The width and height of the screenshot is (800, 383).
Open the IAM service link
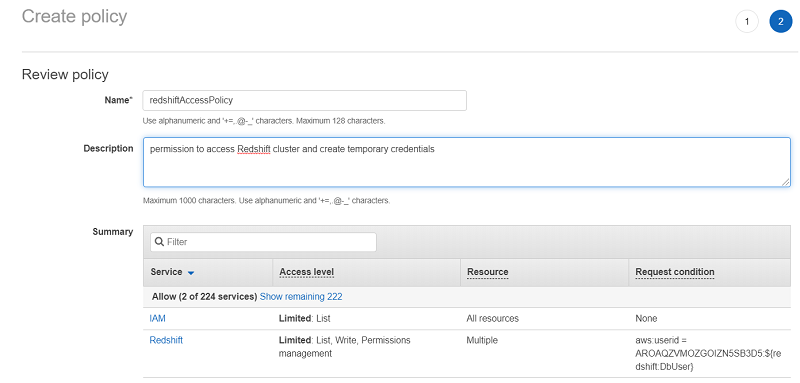point(157,318)
